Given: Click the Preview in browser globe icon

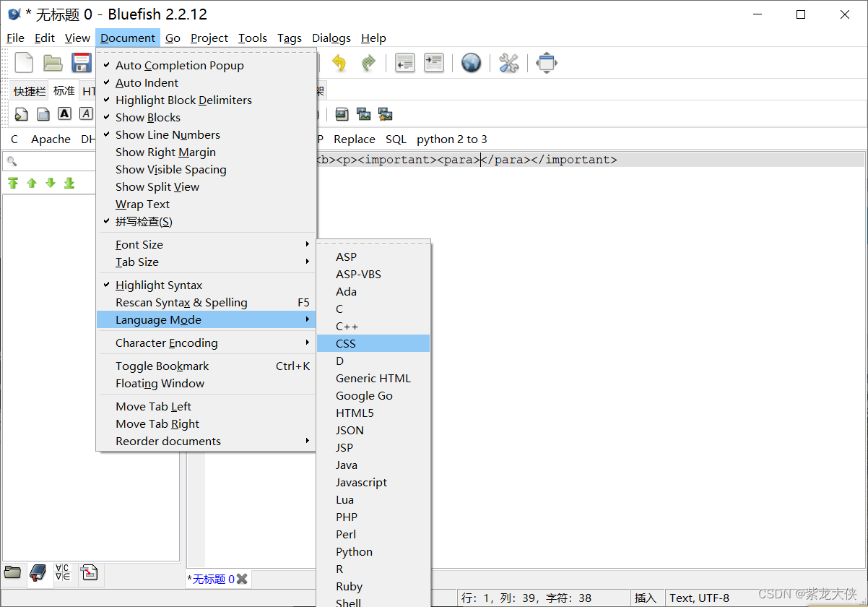Looking at the screenshot, I should (x=471, y=63).
